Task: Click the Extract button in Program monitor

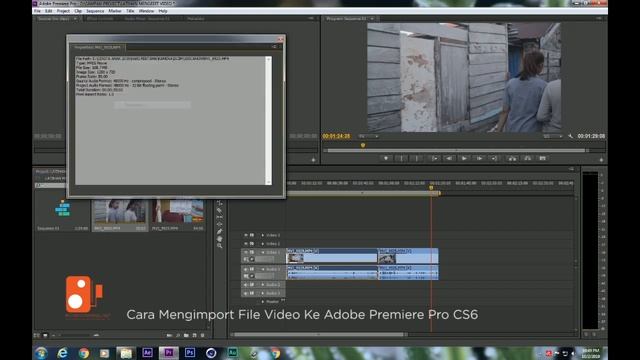Action: point(527,158)
